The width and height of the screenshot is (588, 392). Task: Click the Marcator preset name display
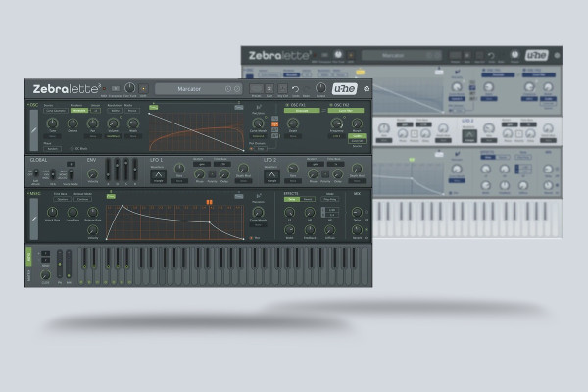coord(189,89)
